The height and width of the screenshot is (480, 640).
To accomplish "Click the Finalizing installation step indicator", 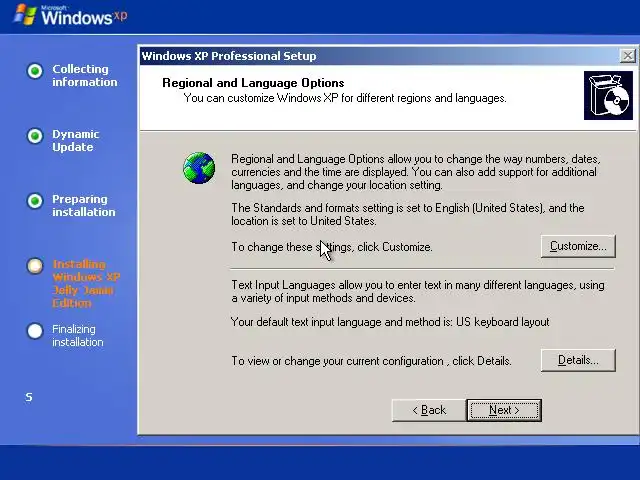I will click(35, 331).
